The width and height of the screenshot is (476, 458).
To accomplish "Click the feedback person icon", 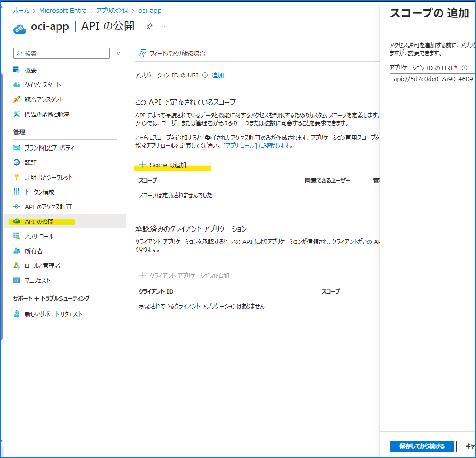I will coord(143,53).
